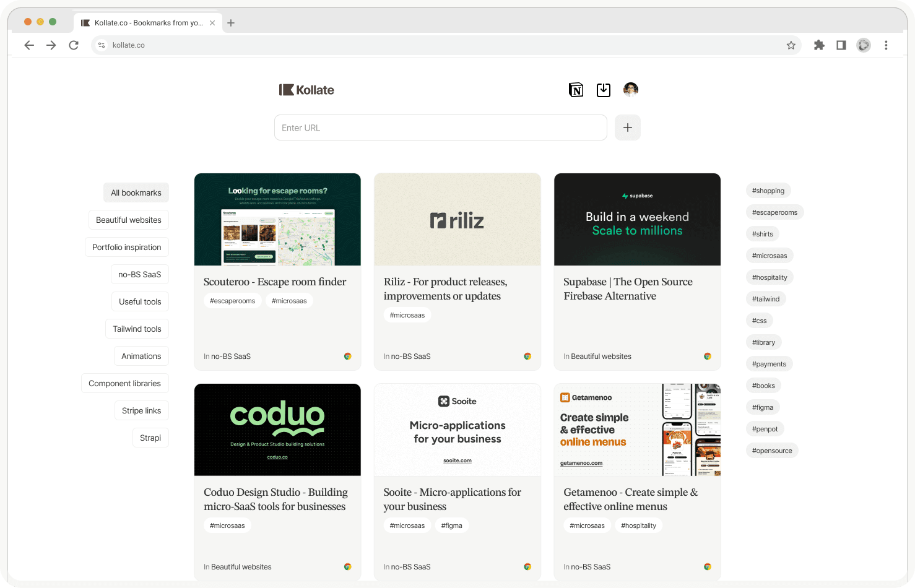Click the Enter URL input field
The height and width of the screenshot is (588, 915).
pyautogui.click(x=441, y=128)
